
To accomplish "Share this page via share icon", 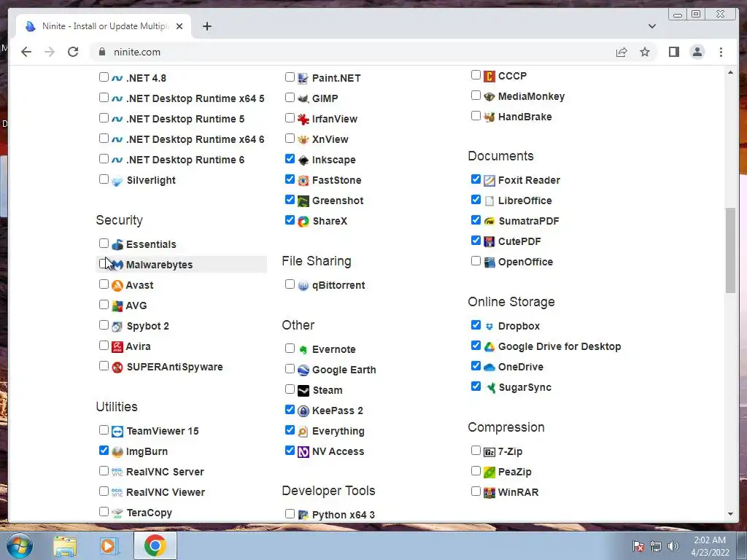I will click(x=622, y=52).
